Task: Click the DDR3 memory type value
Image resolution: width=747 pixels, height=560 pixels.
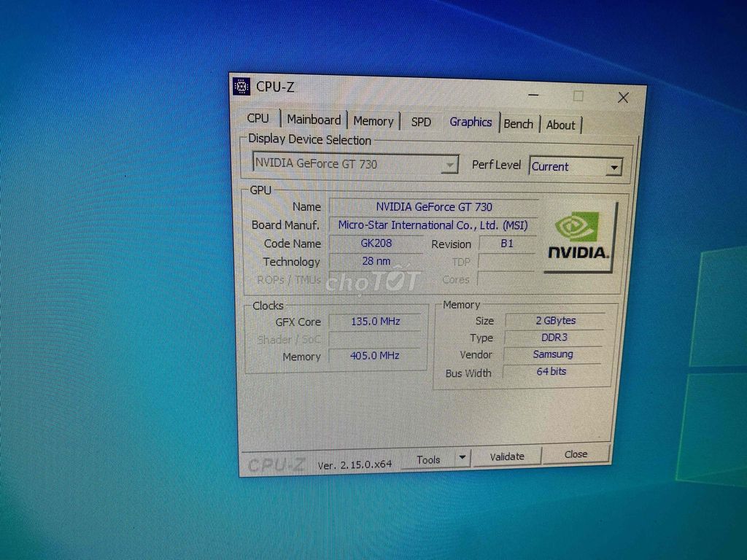Action: coord(554,337)
